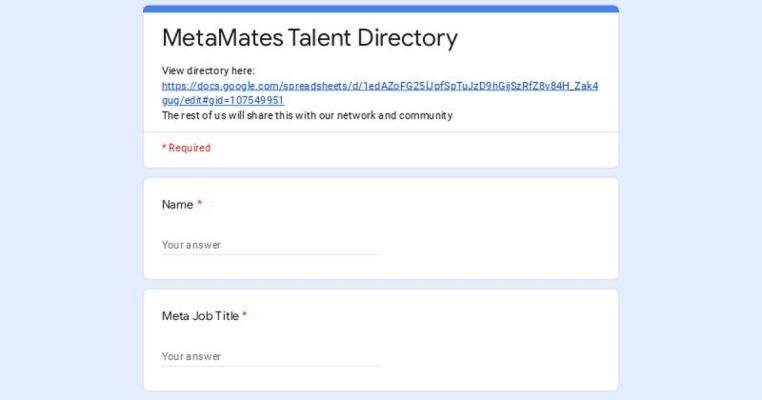This screenshot has height=400, width=762.
Task: Click the "Meta Job Title" question label
Action: coord(200,316)
